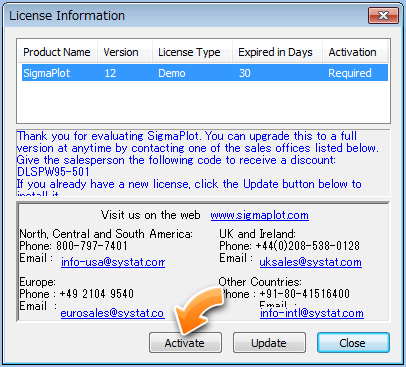
Task: Open the uksales@systat.com email link
Action: tap(310, 262)
